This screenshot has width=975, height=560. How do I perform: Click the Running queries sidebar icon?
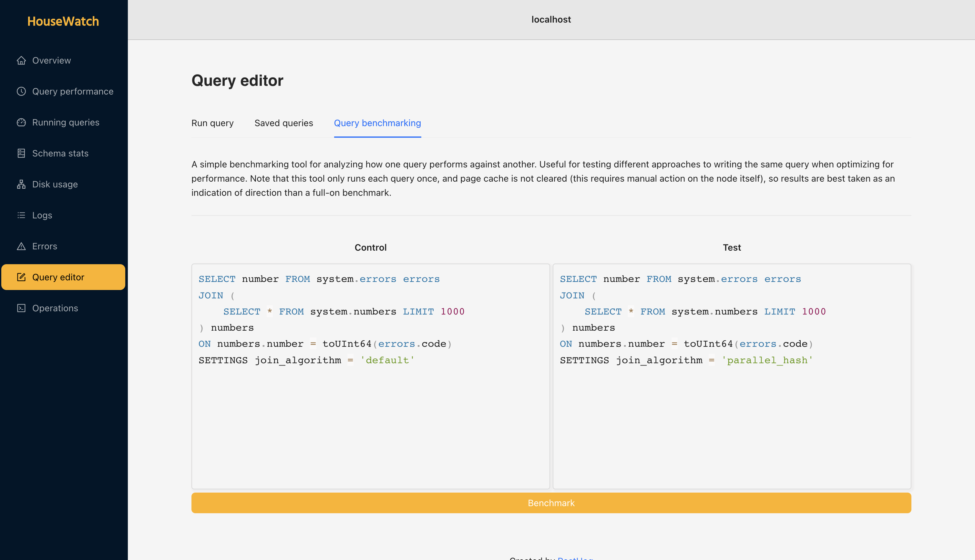click(x=21, y=122)
